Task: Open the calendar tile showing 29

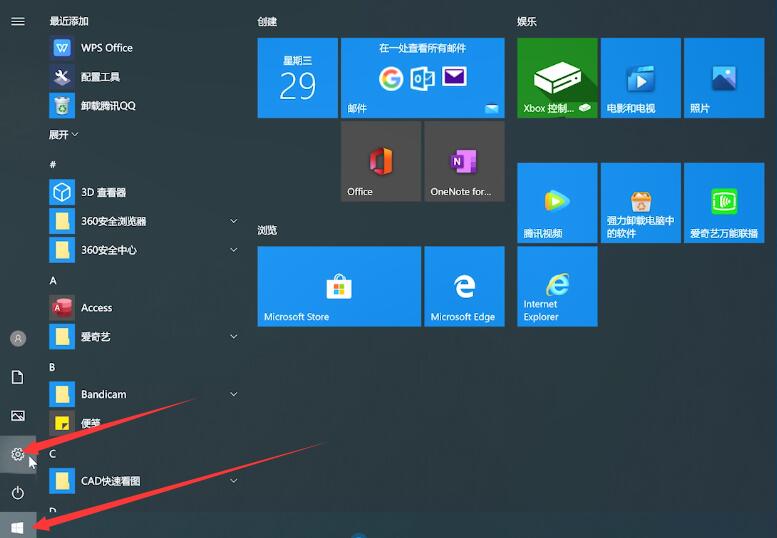Action: (298, 78)
